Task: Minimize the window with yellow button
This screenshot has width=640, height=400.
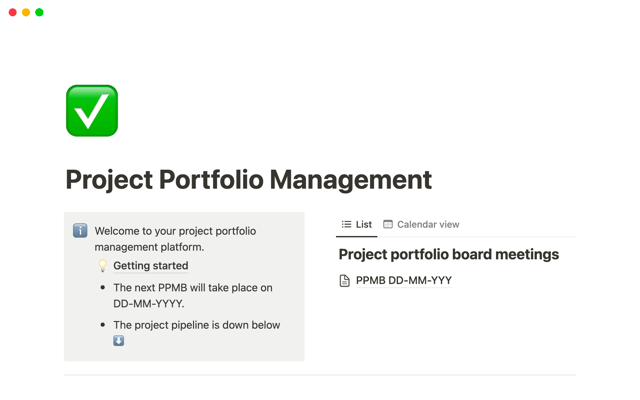Action: 26,13
